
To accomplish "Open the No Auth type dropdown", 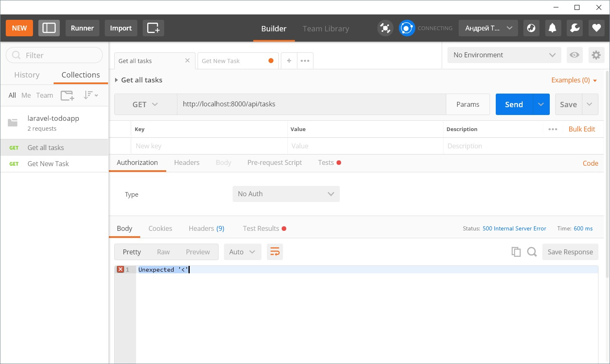I will coord(286,194).
